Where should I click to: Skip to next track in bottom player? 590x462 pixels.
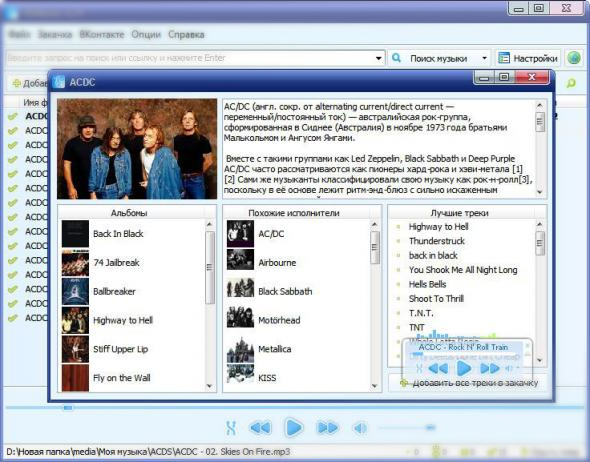point(327,428)
